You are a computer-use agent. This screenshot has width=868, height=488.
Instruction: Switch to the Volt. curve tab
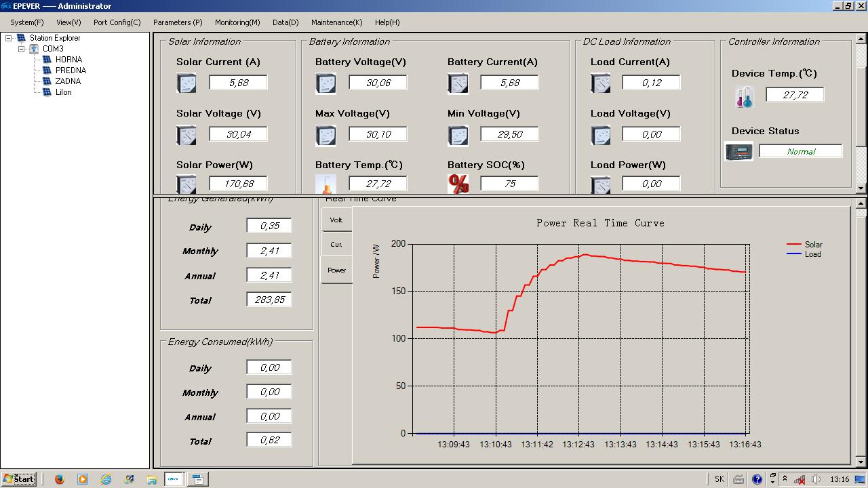point(336,220)
